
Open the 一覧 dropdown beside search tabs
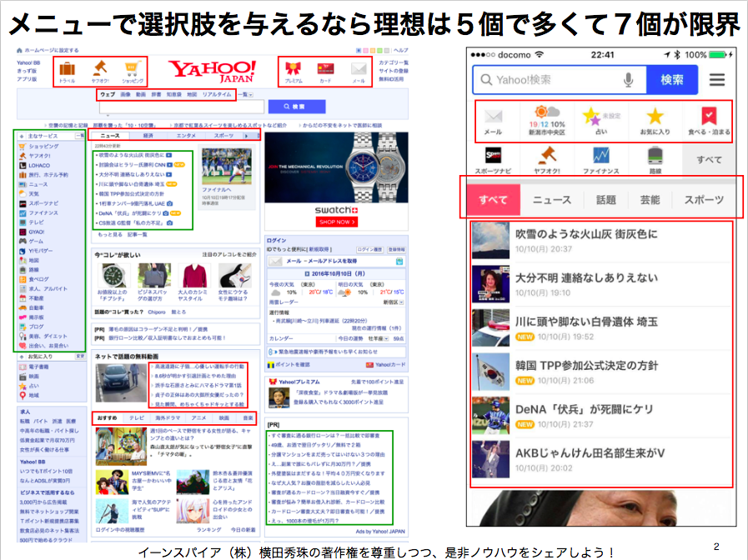[x=245, y=94]
